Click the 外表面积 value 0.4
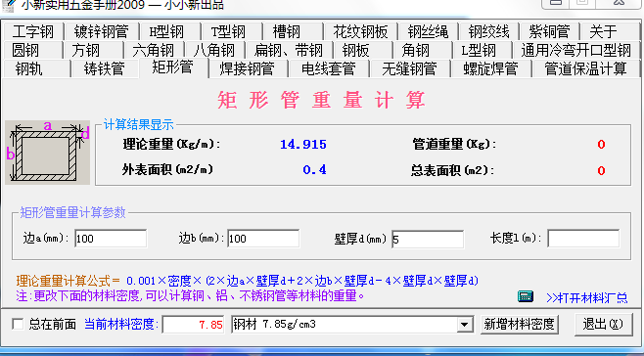This screenshot has width=644, height=356. pyautogui.click(x=314, y=170)
